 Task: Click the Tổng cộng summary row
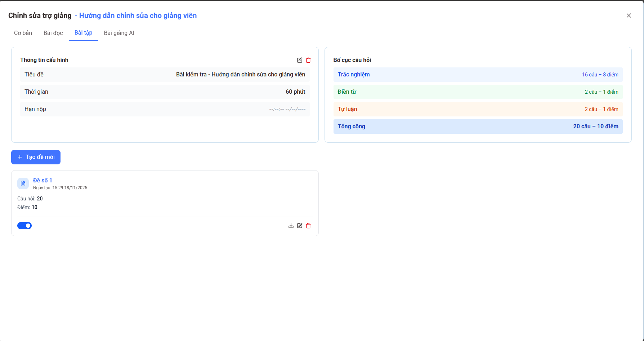(478, 127)
